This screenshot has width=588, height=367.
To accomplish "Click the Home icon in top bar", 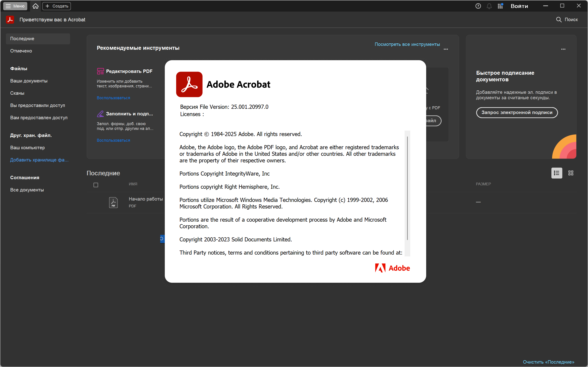I will (35, 6).
